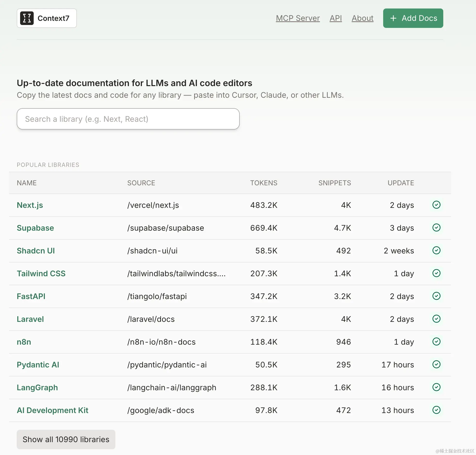Open the Laravel library page

[x=30, y=319]
